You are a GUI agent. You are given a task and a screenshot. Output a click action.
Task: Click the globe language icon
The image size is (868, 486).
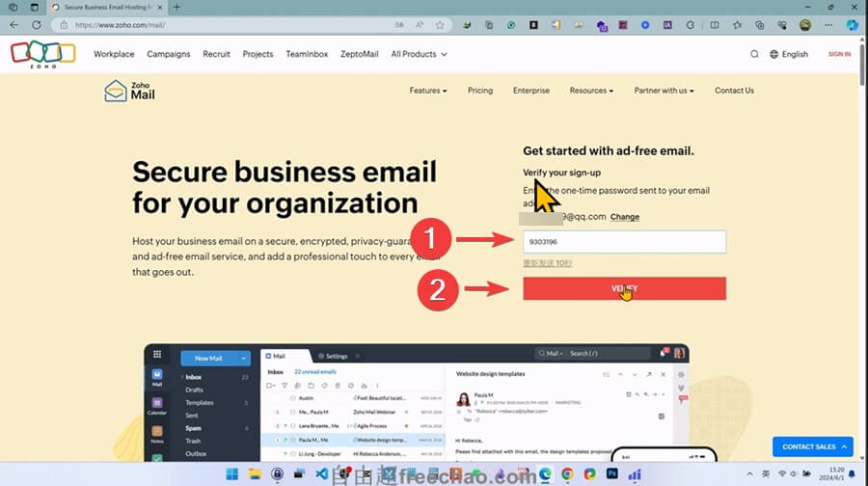point(774,54)
